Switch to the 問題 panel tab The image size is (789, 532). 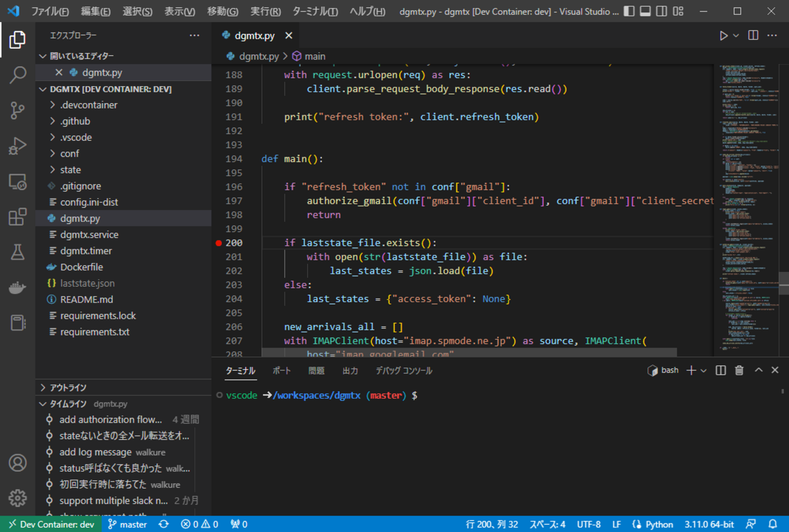pyautogui.click(x=316, y=370)
